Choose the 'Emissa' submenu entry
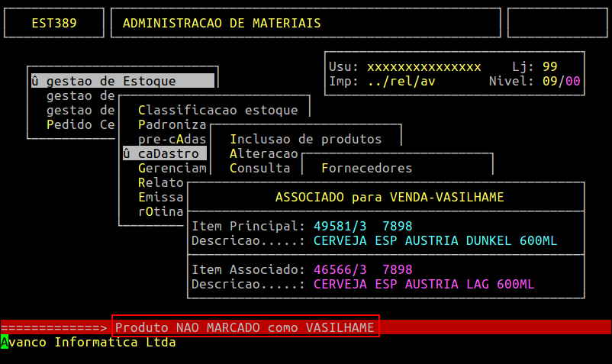Viewport: 612px width, 364px height. pos(160,197)
